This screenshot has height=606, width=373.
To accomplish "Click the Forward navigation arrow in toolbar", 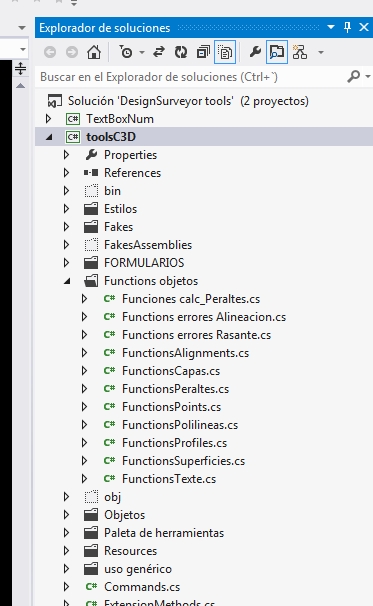I will point(72,52).
